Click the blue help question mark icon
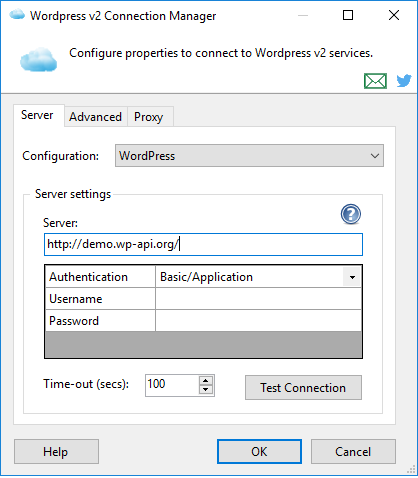This screenshot has width=418, height=478. coord(351,214)
